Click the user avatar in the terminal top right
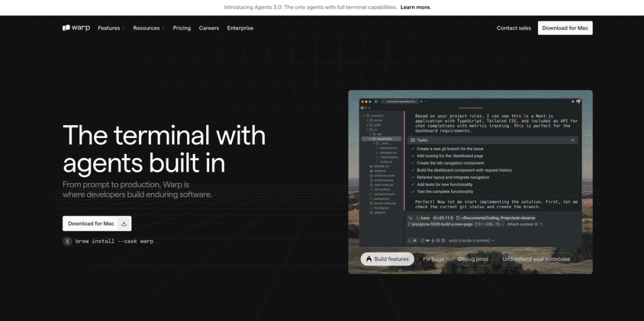Image resolution: width=644 pixels, height=321 pixels. point(578,101)
